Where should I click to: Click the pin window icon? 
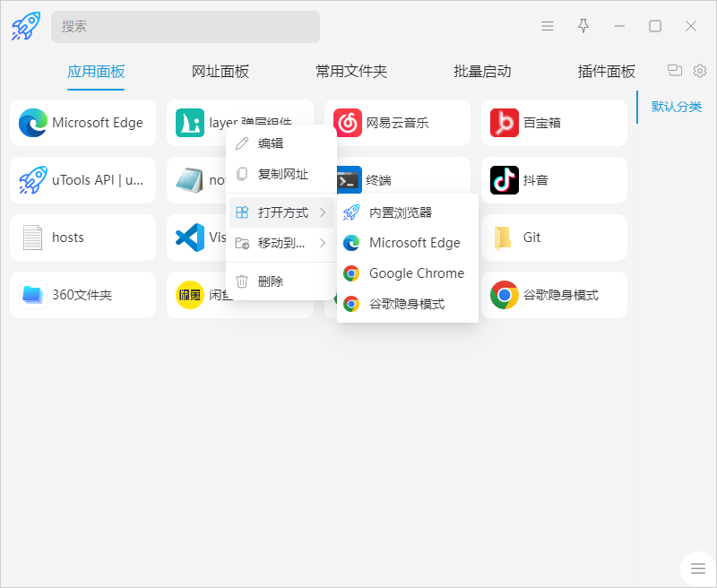click(x=583, y=26)
